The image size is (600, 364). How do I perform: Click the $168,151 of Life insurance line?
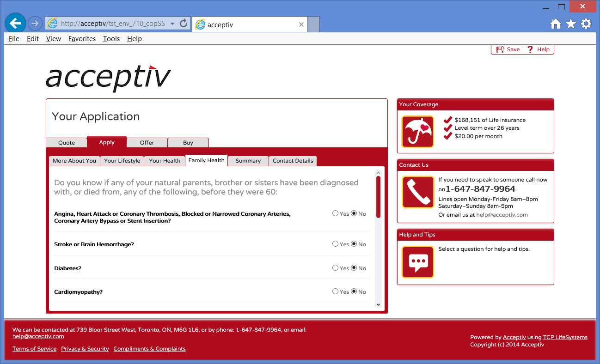(490, 120)
